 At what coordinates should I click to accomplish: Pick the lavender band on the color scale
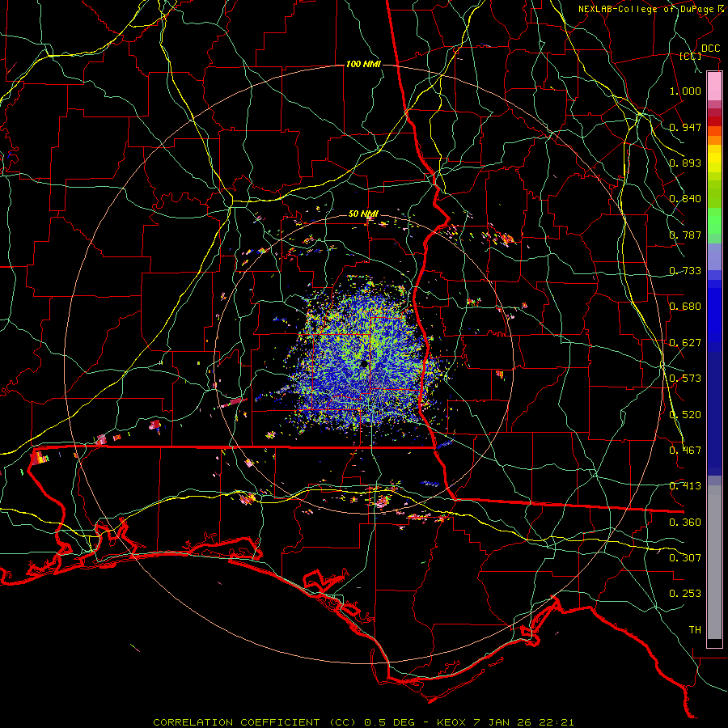coord(714,256)
